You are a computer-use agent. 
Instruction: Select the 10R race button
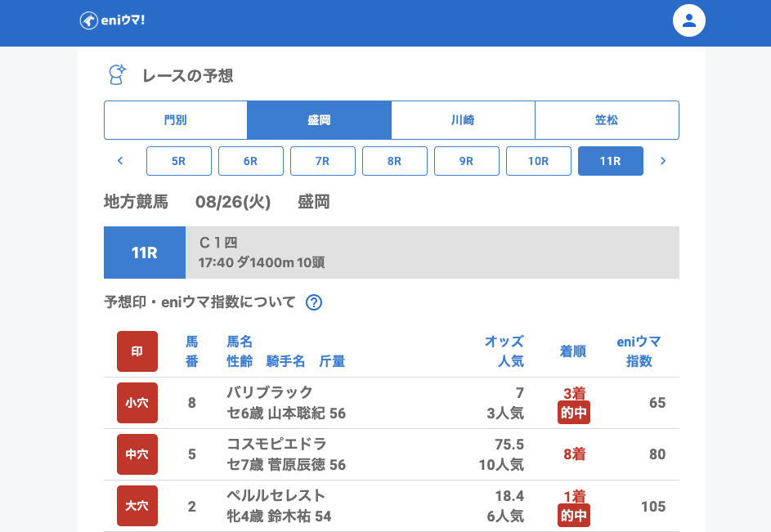click(539, 161)
